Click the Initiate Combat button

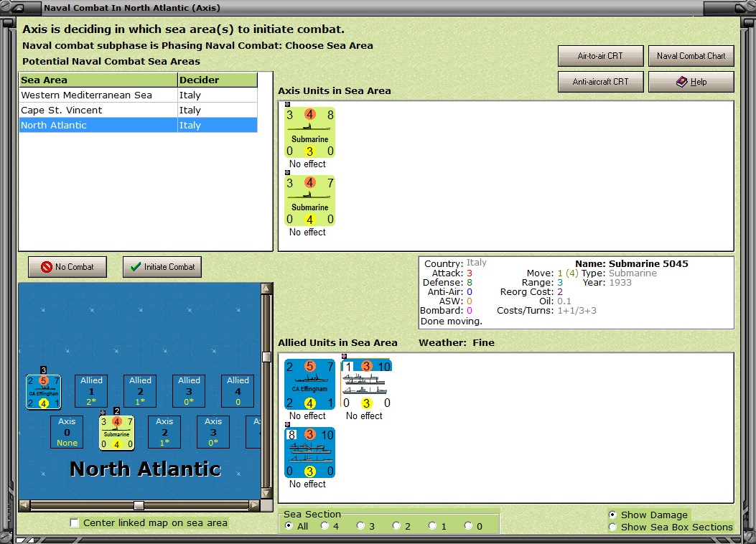(x=162, y=267)
